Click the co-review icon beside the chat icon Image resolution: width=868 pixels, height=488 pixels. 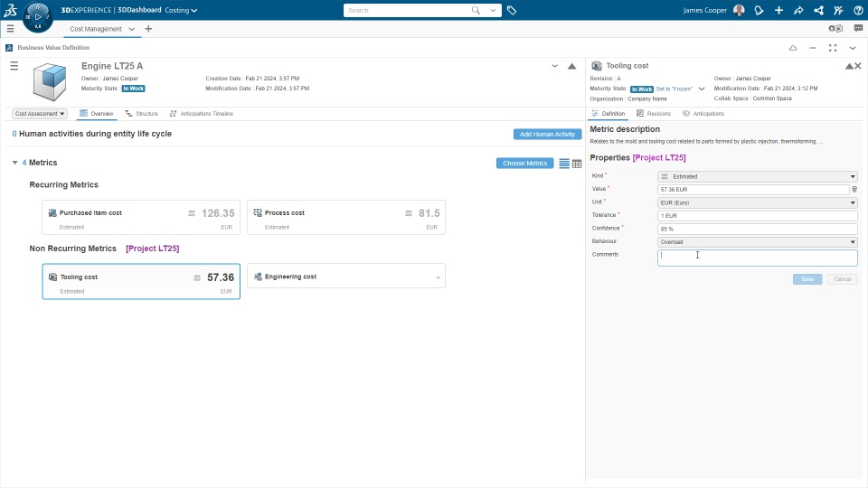835,28
